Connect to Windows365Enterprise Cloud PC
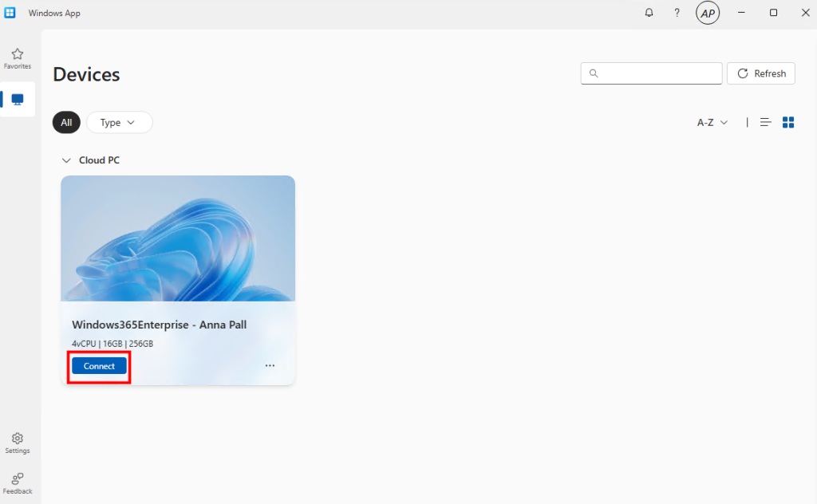Screen dimensions: 817x504 (x=99, y=366)
